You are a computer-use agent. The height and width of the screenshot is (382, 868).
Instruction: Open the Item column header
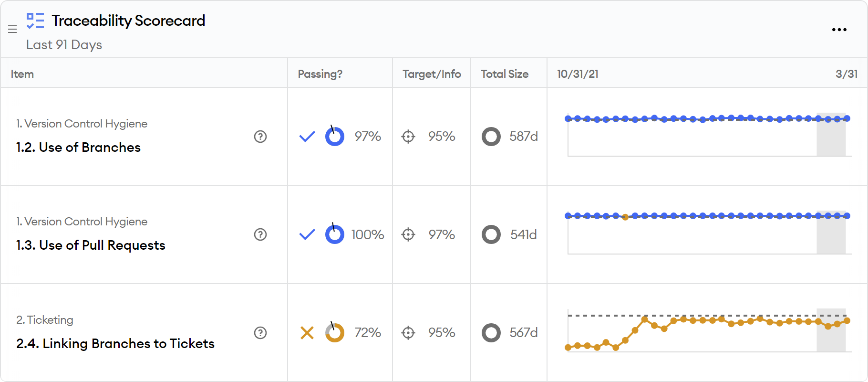click(x=22, y=74)
